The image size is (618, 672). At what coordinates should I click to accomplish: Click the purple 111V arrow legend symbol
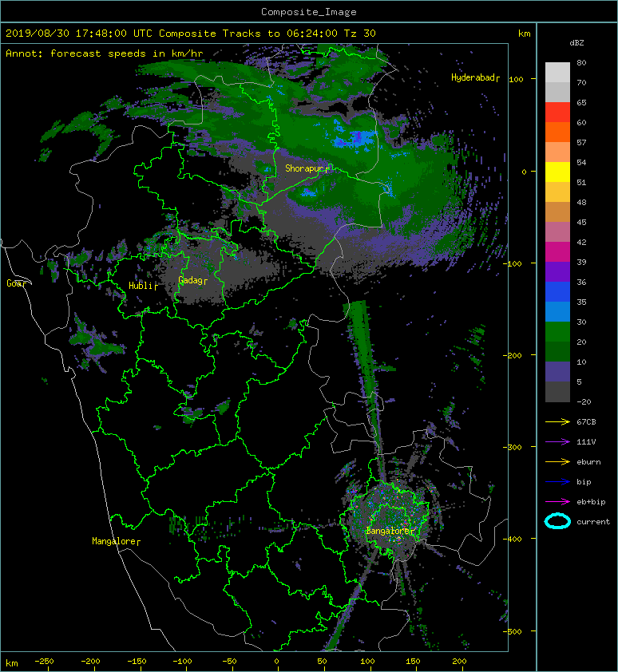point(557,441)
